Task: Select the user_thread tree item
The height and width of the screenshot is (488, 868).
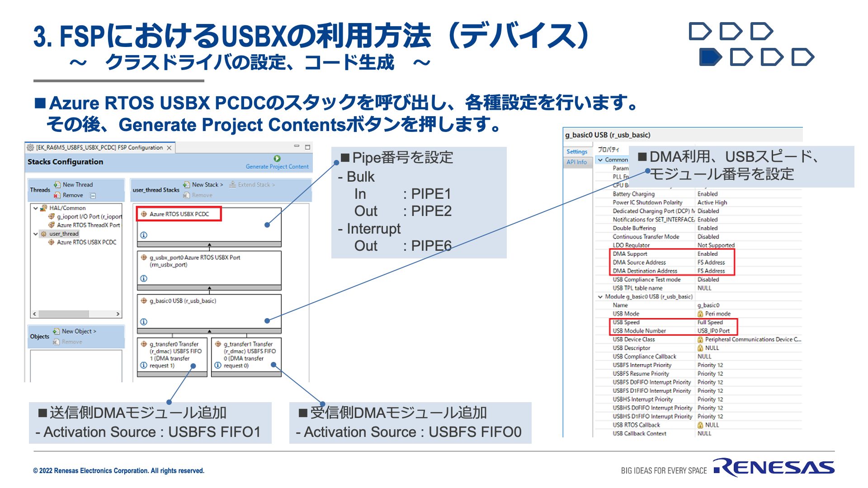Action: click(x=60, y=234)
